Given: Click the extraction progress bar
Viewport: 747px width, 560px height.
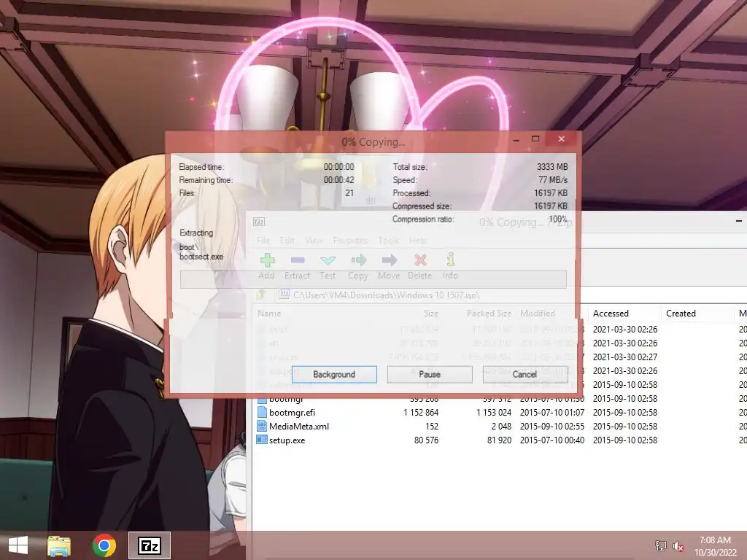Looking at the screenshot, I should tap(373, 279).
